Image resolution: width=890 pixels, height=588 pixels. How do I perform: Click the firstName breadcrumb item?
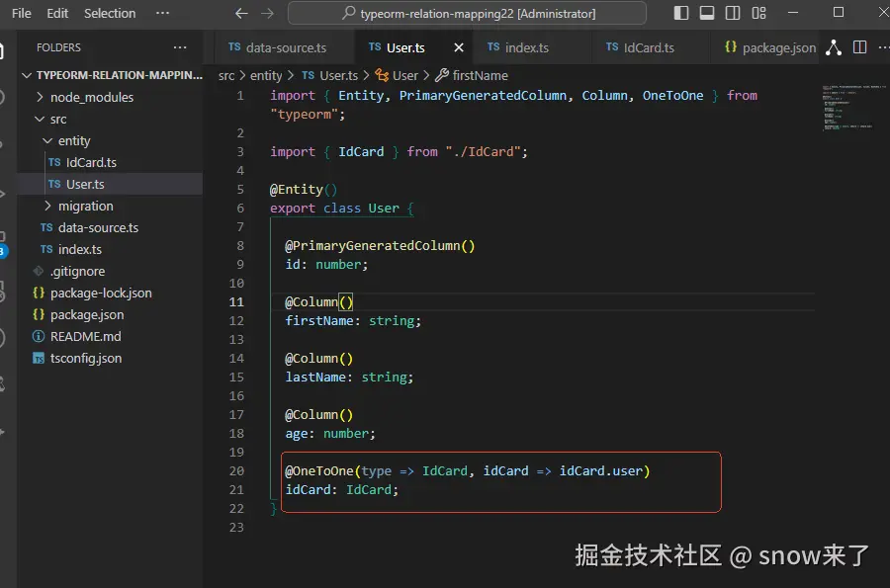click(x=479, y=75)
